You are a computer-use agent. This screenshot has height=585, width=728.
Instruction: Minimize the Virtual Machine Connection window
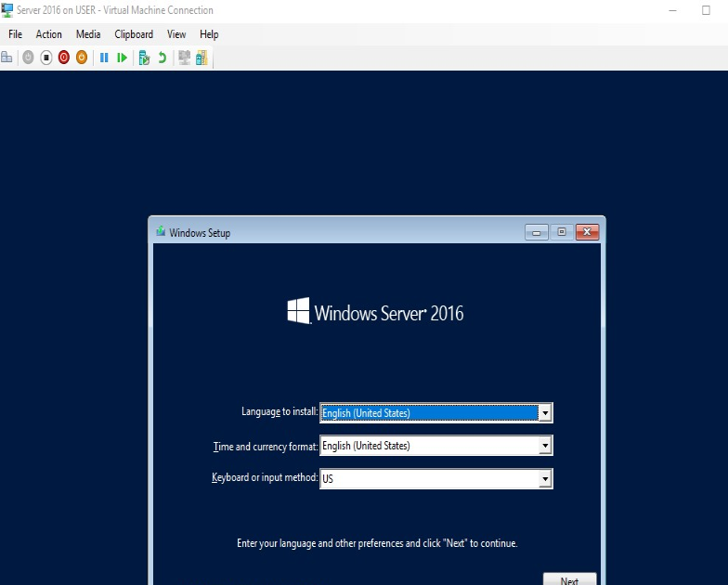coord(672,10)
